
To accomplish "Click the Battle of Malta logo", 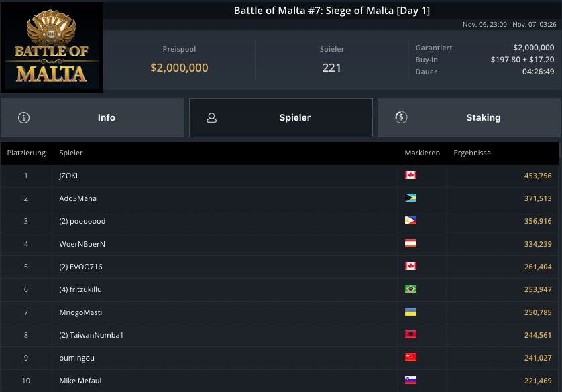I will click(x=52, y=47).
